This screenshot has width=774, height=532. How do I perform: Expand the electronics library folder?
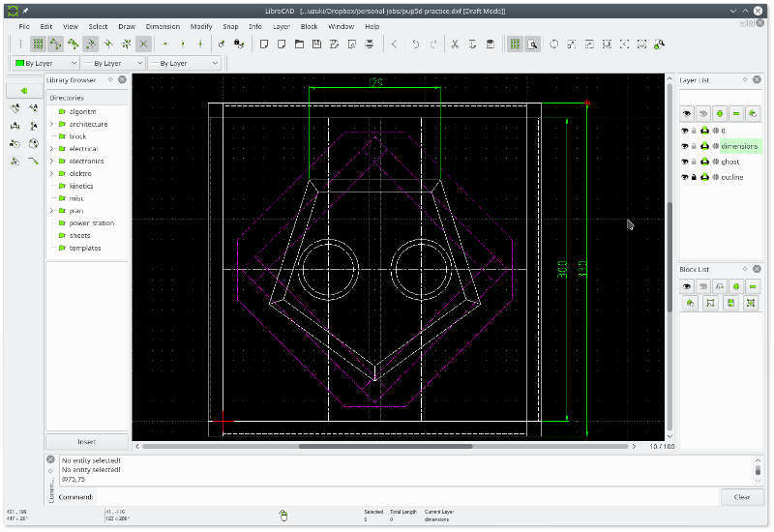pos(51,161)
